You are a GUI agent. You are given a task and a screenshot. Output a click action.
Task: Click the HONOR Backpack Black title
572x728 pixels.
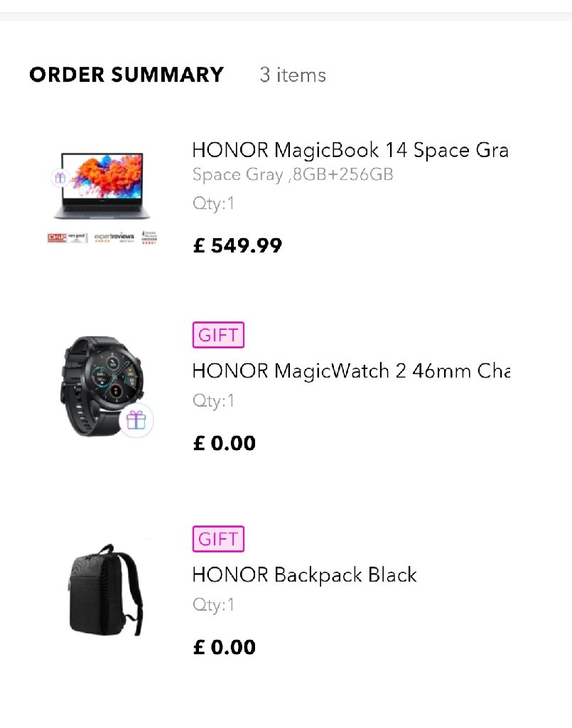pyautogui.click(x=304, y=574)
